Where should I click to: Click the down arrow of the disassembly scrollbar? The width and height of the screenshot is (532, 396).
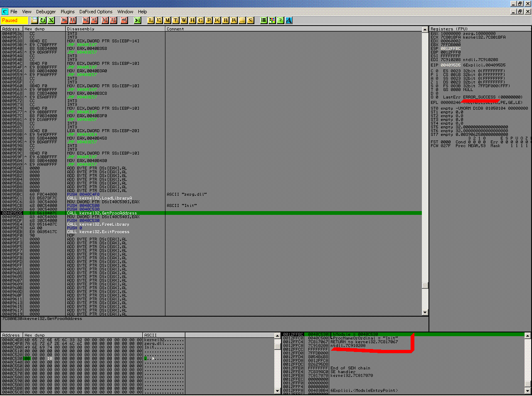[425, 312]
